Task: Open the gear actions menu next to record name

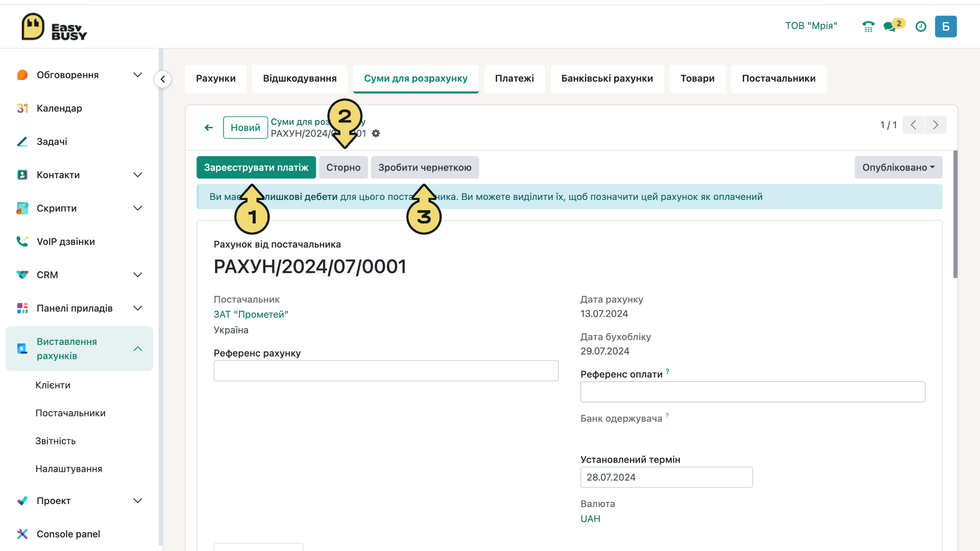Action: 376,133
